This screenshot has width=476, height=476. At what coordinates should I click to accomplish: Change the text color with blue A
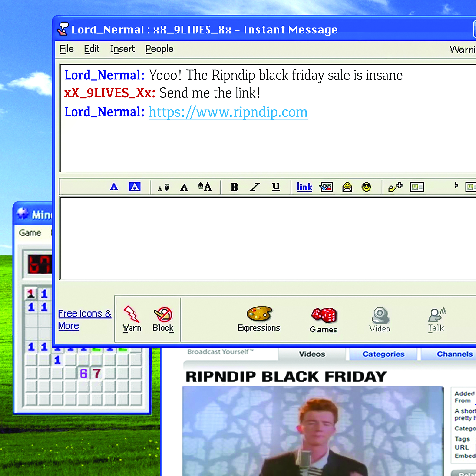coord(114,187)
